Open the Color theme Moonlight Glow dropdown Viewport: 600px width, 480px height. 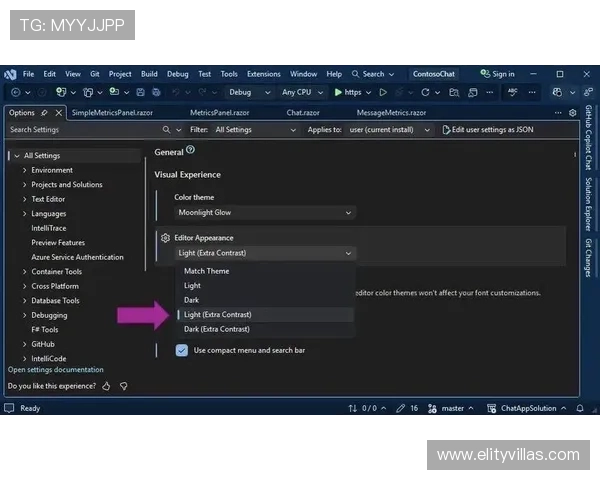click(x=264, y=212)
